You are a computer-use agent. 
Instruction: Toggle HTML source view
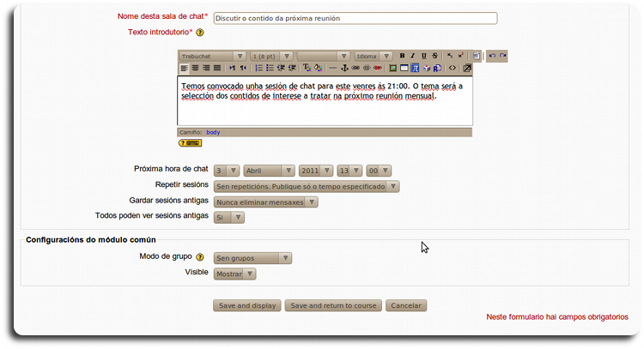coord(453,68)
